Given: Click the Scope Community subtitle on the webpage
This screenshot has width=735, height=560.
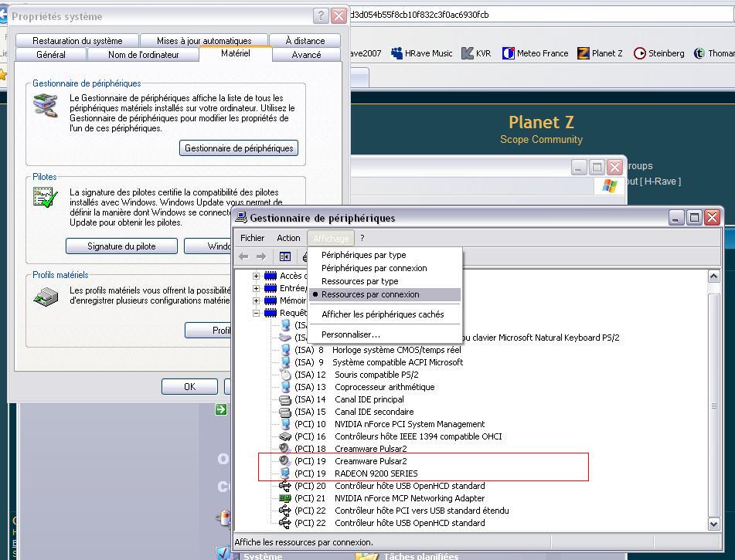Looking at the screenshot, I should [x=541, y=139].
